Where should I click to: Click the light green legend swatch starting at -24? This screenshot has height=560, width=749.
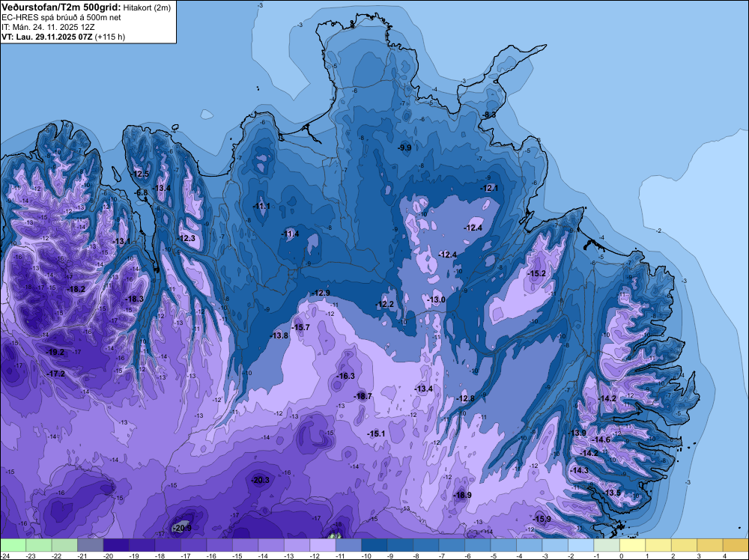coord(13,545)
